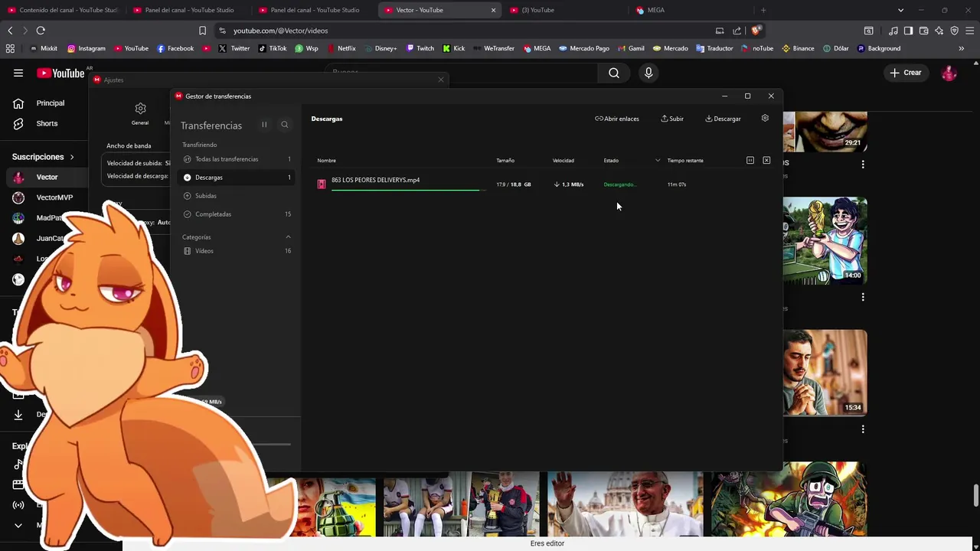Click the Descargar button in transfer manager
Screen dimensions: 980x551
tap(723, 119)
